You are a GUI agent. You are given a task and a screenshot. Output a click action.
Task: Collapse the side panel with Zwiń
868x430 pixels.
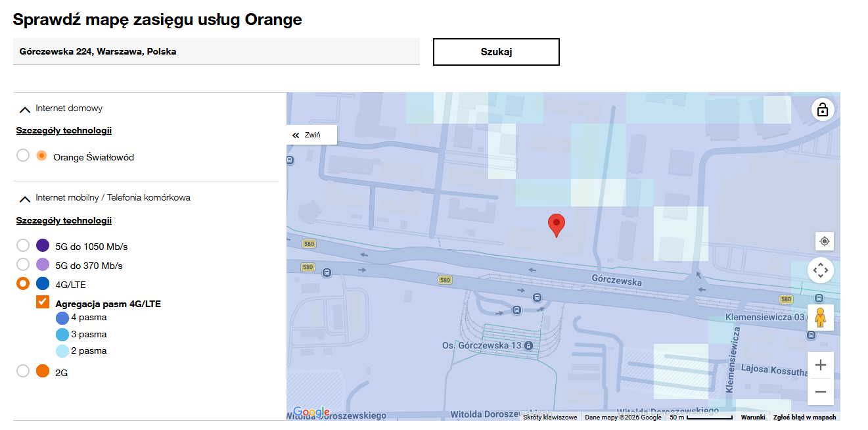[x=312, y=135]
